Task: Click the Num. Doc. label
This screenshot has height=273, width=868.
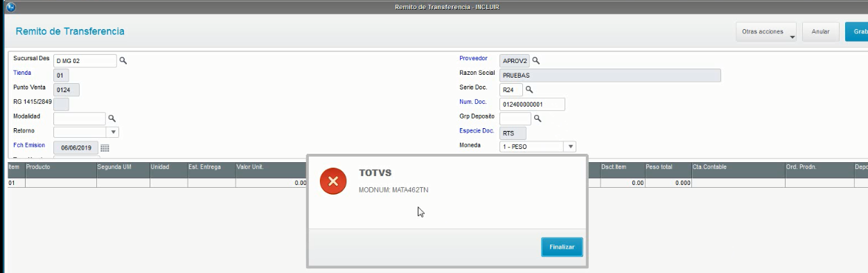Action: [x=473, y=102]
